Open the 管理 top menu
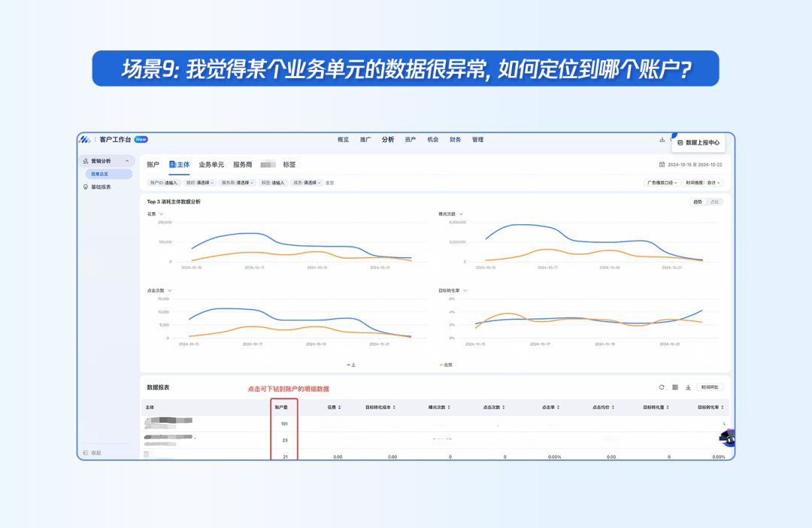The image size is (812, 528). click(x=478, y=140)
